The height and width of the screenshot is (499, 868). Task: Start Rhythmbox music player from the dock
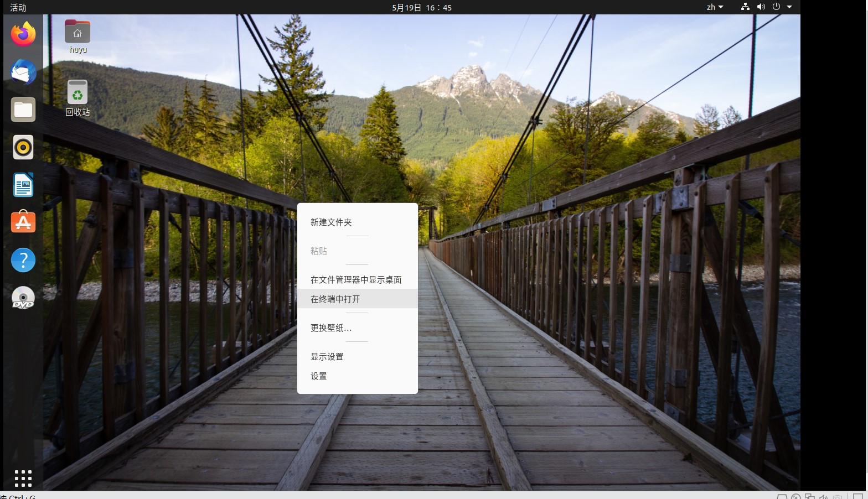click(x=23, y=147)
